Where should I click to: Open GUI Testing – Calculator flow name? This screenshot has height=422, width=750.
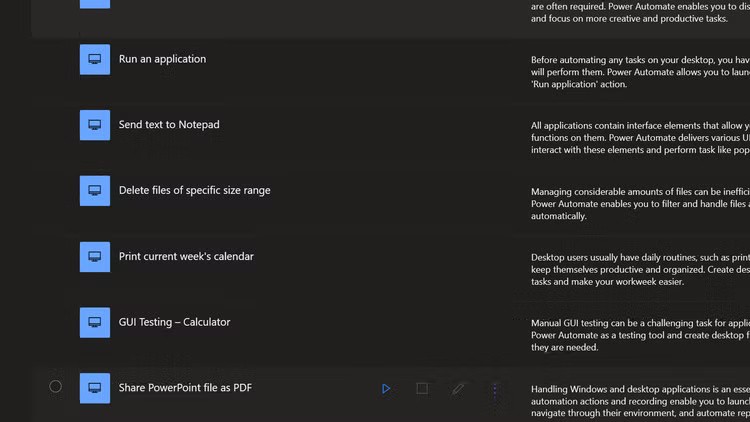tap(174, 322)
